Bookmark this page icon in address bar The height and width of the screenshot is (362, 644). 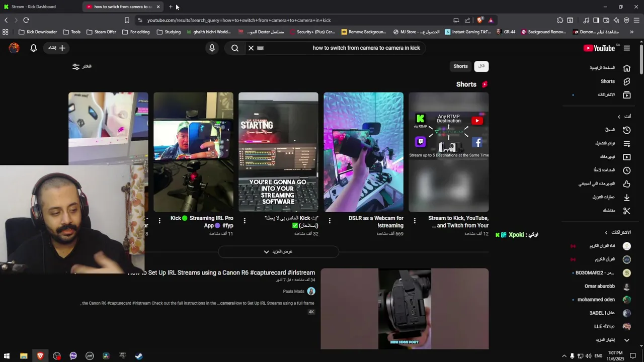tap(127, 20)
